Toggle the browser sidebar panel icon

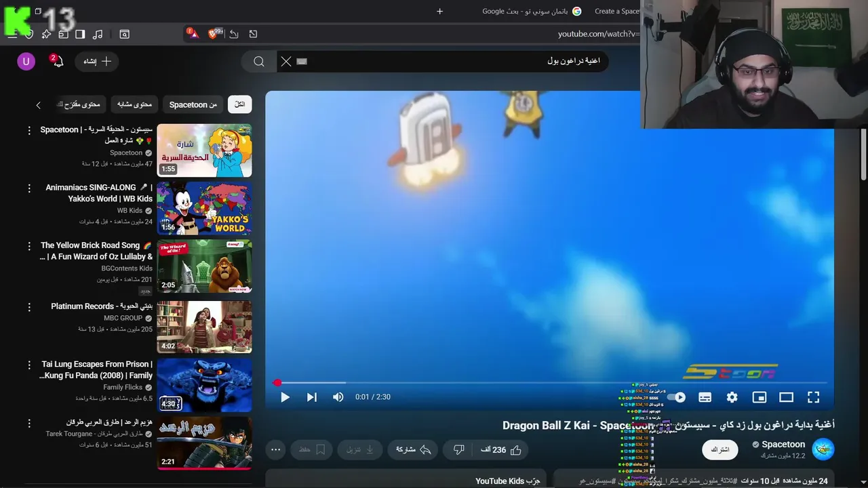click(x=80, y=34)
